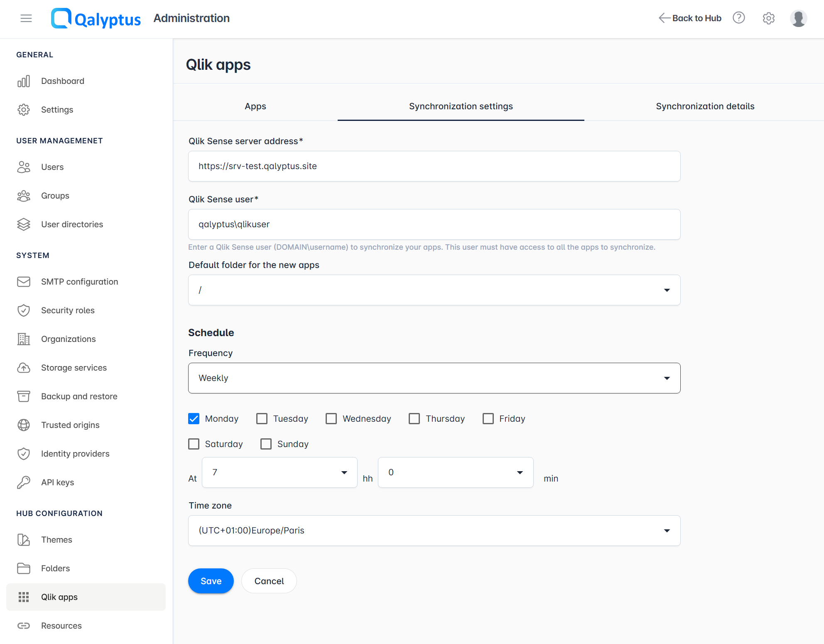Switch to Synchronization details tab
Image resolution: width=824 pixels, height=644 pixels.
(x=705, y=106)
